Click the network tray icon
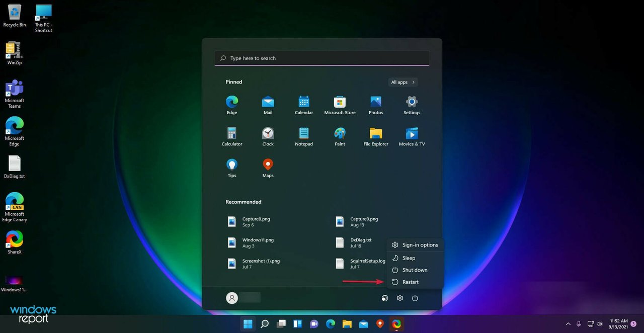This screenshot has height=333, width=644. click(x=590, y=324)
